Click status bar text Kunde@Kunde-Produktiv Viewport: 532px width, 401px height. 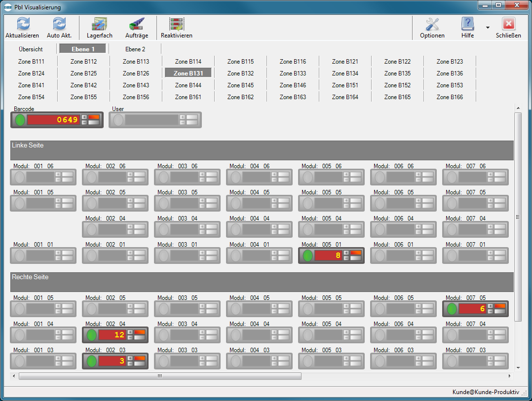[486, 392]
